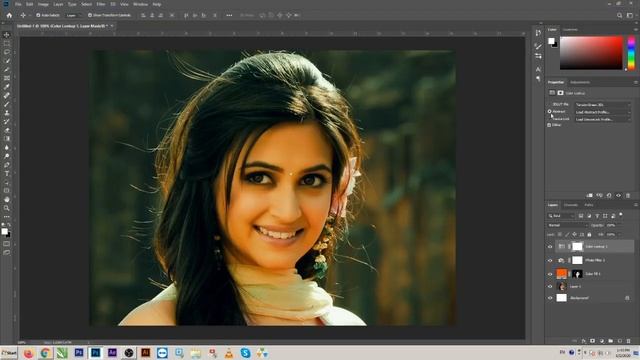This screenshot has width=640, height=360.
Task: Select the Hand tool
Action: tap(7, 200)
